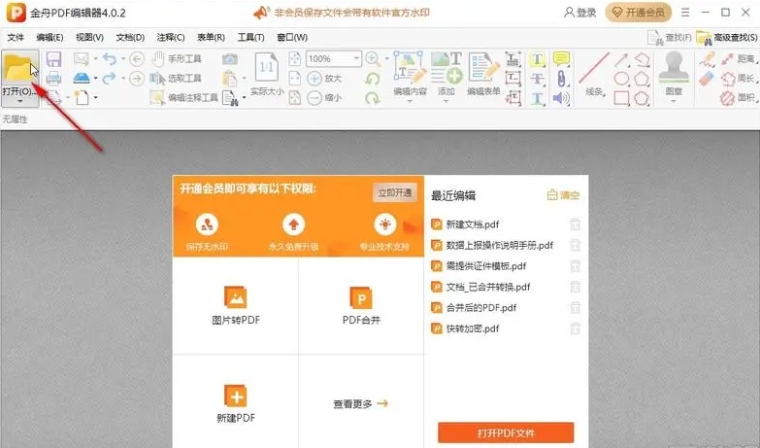Screen dimensions: 760x448
Task: Click the 高级查找(S) advanced search button
Action: pos(727,37)
